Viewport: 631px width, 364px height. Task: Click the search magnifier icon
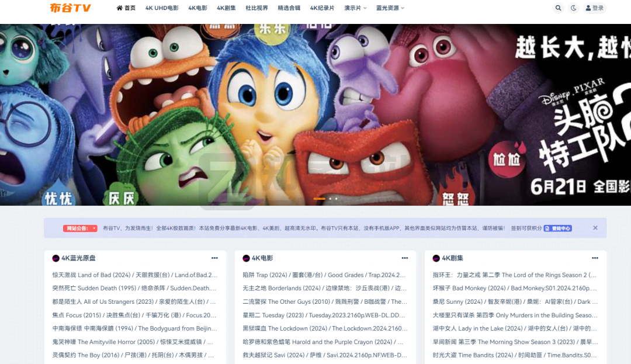[558, 8]
